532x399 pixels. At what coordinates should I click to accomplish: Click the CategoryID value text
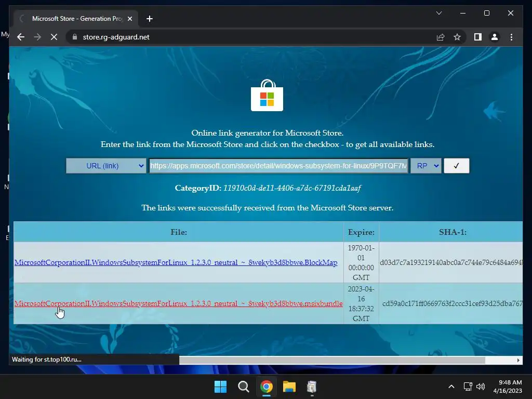tap(292, 188)
